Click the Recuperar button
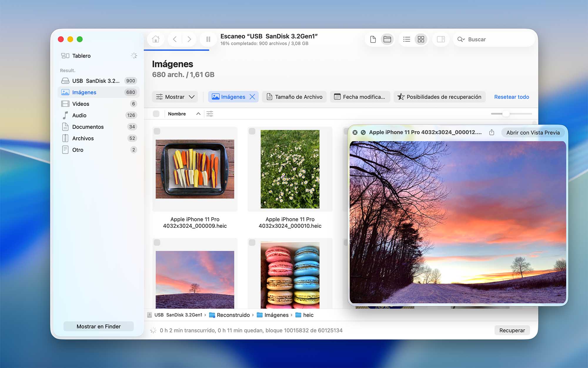 coord(512,330)
